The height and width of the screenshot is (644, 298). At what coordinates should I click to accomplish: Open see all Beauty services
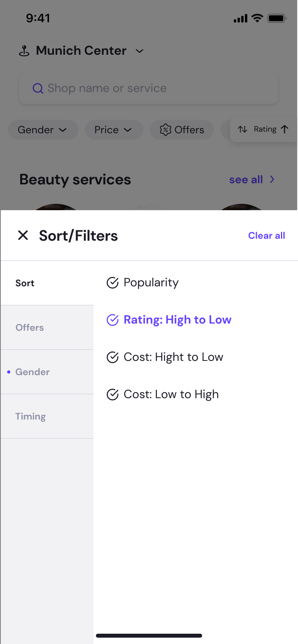(252, 180)
